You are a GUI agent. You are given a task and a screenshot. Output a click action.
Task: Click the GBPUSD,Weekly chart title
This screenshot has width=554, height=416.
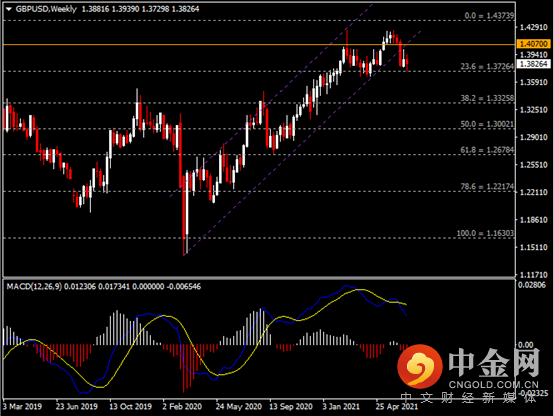pyautogui.click(x=46, y=9)
